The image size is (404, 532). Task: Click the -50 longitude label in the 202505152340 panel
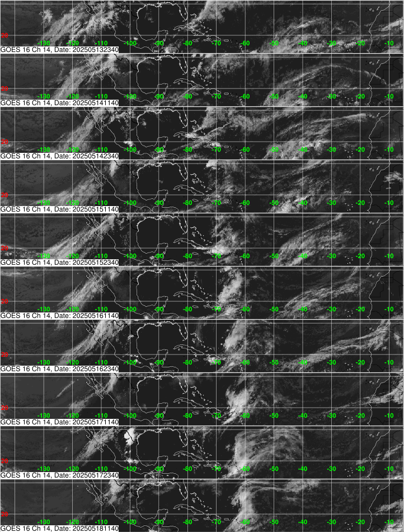coord(274,256)
